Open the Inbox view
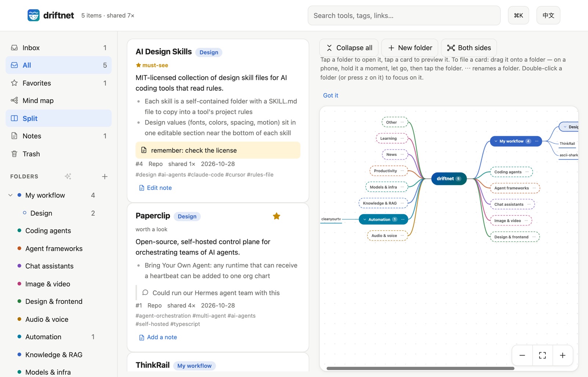Screen dimensions: 588x377 tap(58, 48)
